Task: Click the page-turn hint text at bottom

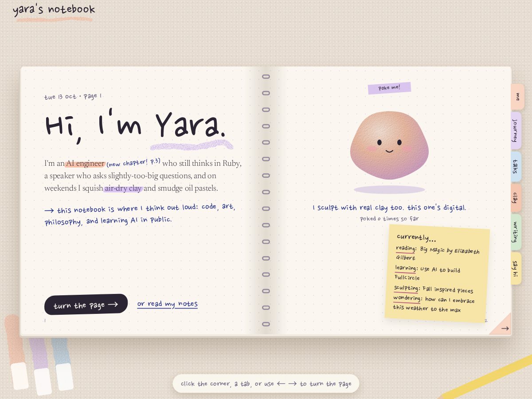Action: (x=266, y=383)
